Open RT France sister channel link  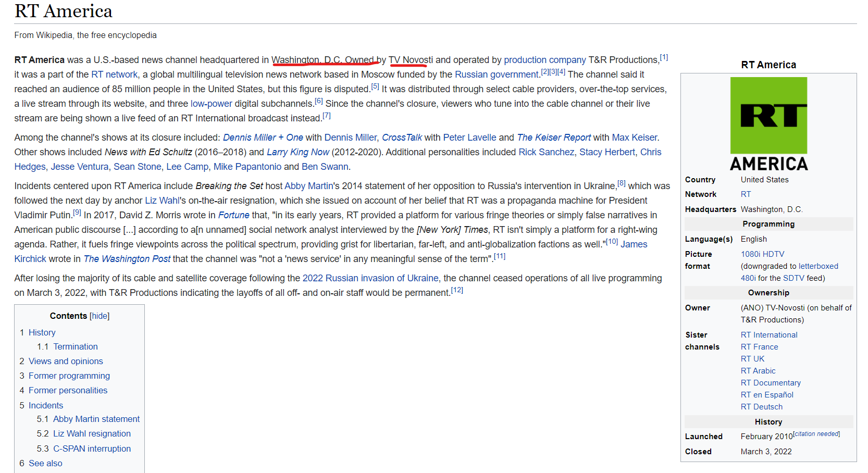[x=760, y=347]
